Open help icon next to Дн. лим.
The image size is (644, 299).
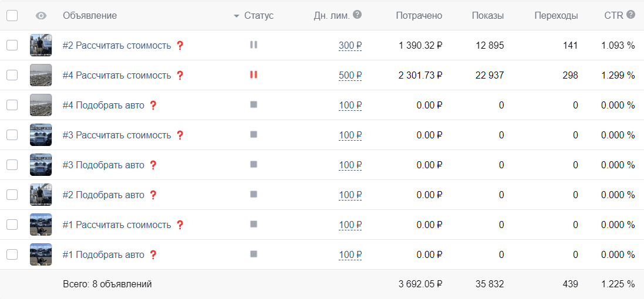[x=358, y=15]
